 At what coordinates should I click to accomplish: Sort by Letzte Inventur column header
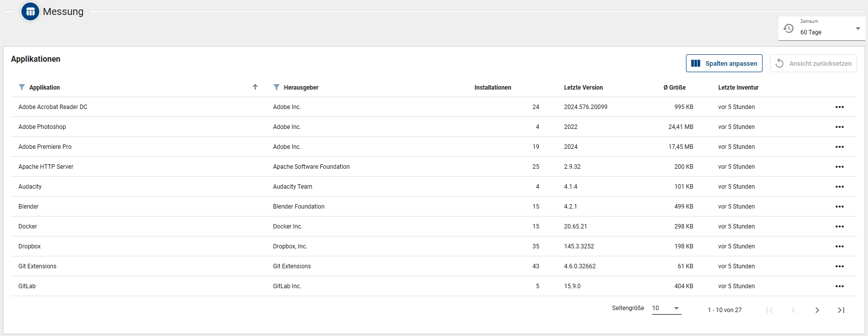tap(738, 88)
